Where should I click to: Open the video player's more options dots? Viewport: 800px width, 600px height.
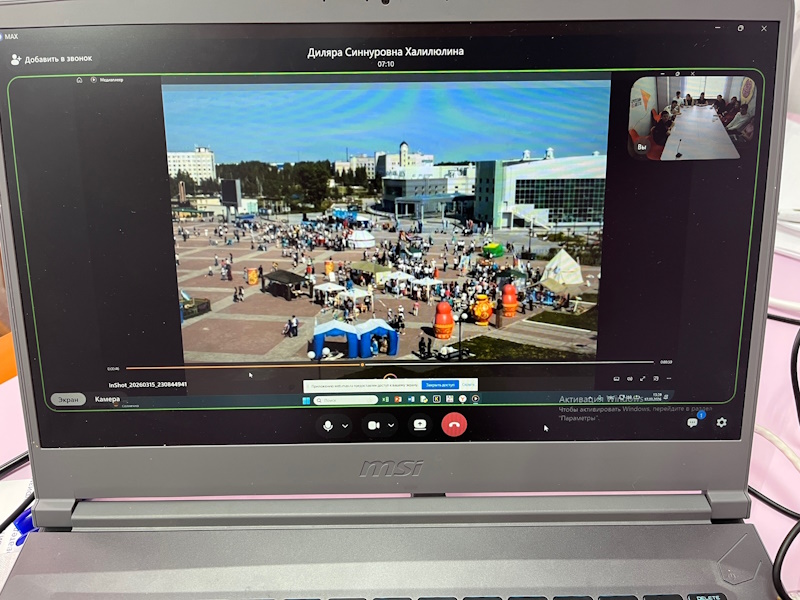(x=668, y=379)
